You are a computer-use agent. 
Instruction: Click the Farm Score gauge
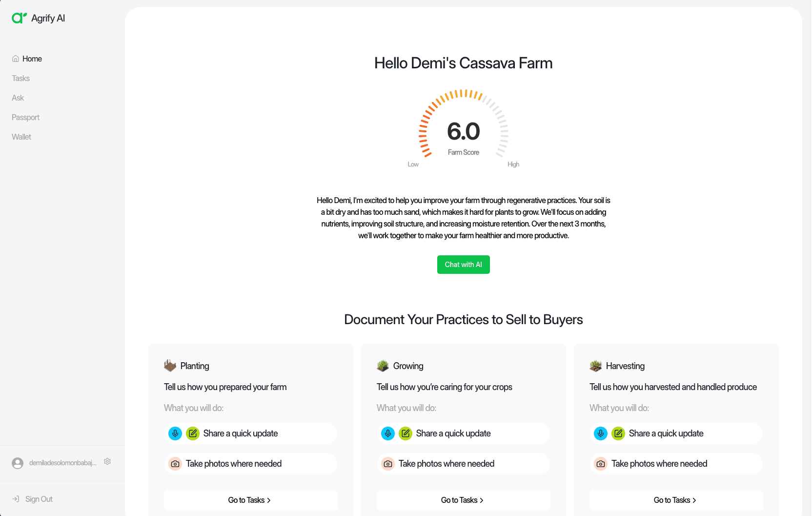(464, 128)
